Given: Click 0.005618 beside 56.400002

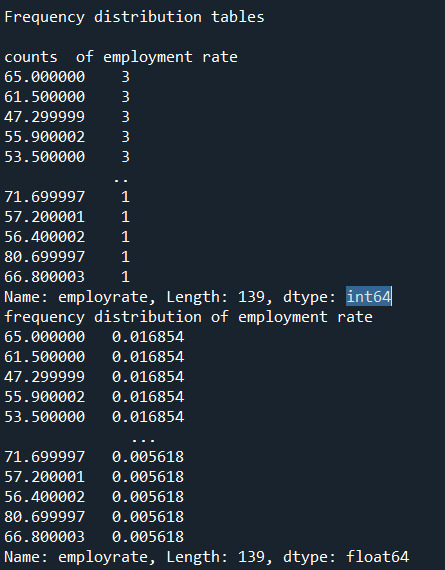Looking at the screenshot, I should point(148,497).
